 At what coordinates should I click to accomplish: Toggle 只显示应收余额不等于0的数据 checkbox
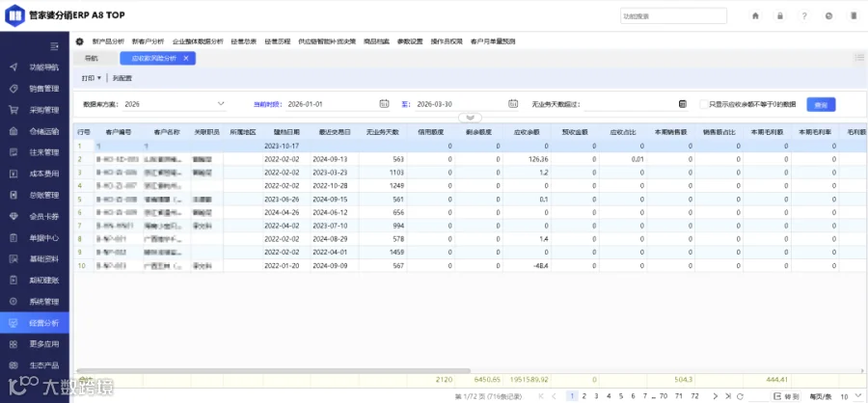tap(704, 104)
